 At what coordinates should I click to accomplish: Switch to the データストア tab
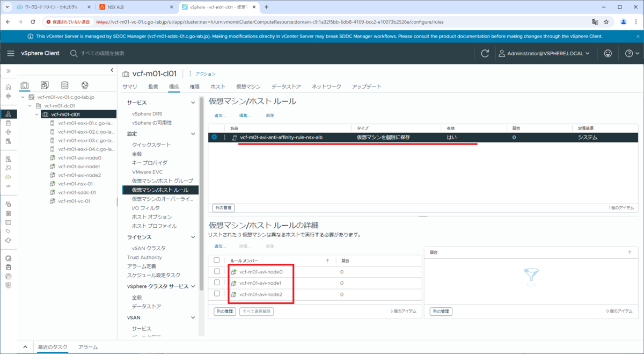pos(286,86)
